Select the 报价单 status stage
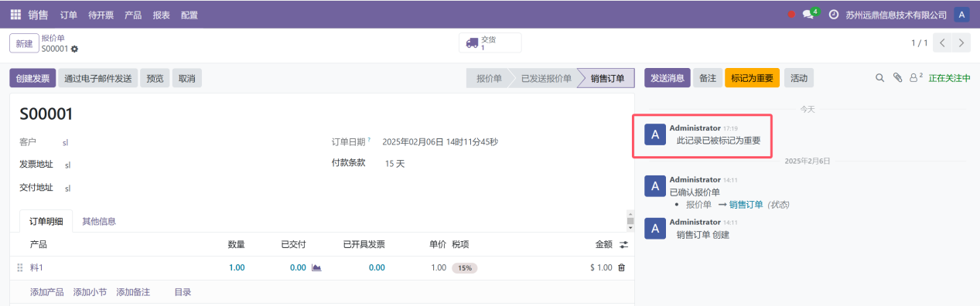Image resolution: width=980 pixels, height=306 pixels. click(x=489, y=78)
